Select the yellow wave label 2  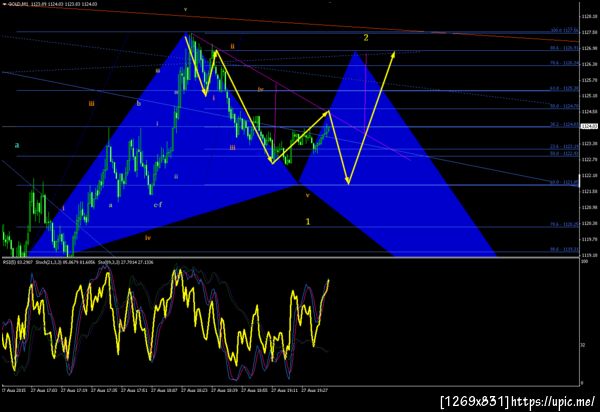click(366, 37)
